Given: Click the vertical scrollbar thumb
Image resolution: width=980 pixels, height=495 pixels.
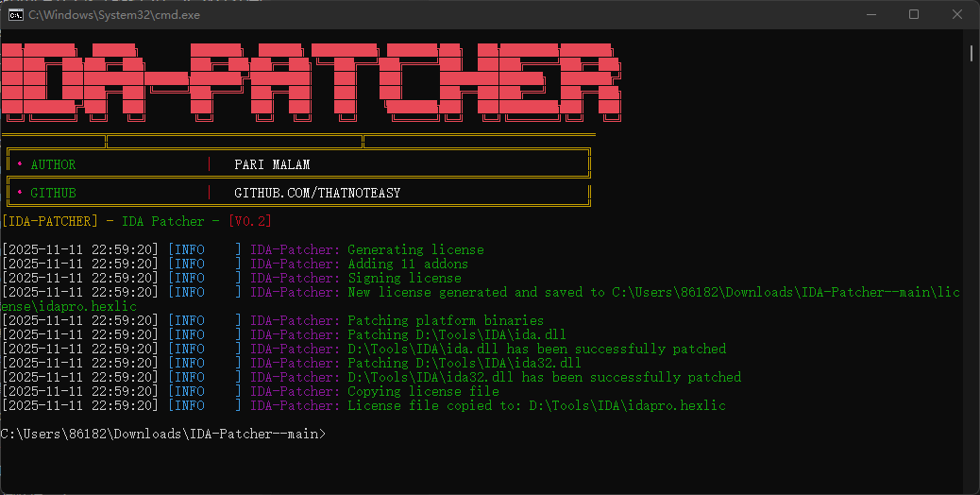Looking at the screenshot, I should (972, 53).
